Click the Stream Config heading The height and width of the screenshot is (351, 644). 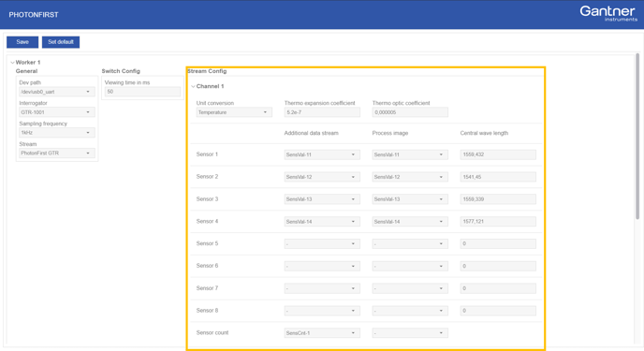click(x=207, y=71)
